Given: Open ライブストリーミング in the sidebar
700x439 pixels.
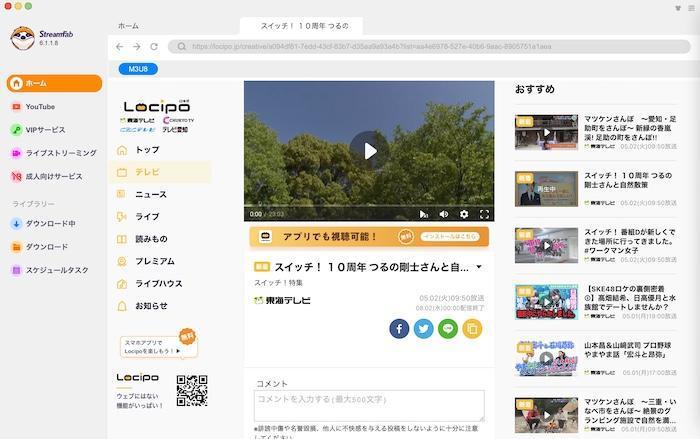Looking at the screenshot, I should click(54, 153).
